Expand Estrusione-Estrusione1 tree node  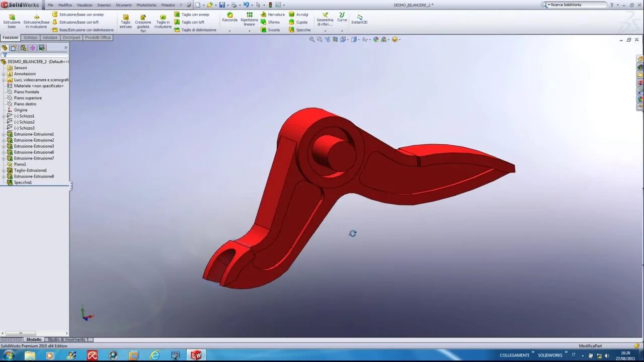pos(4,134)
